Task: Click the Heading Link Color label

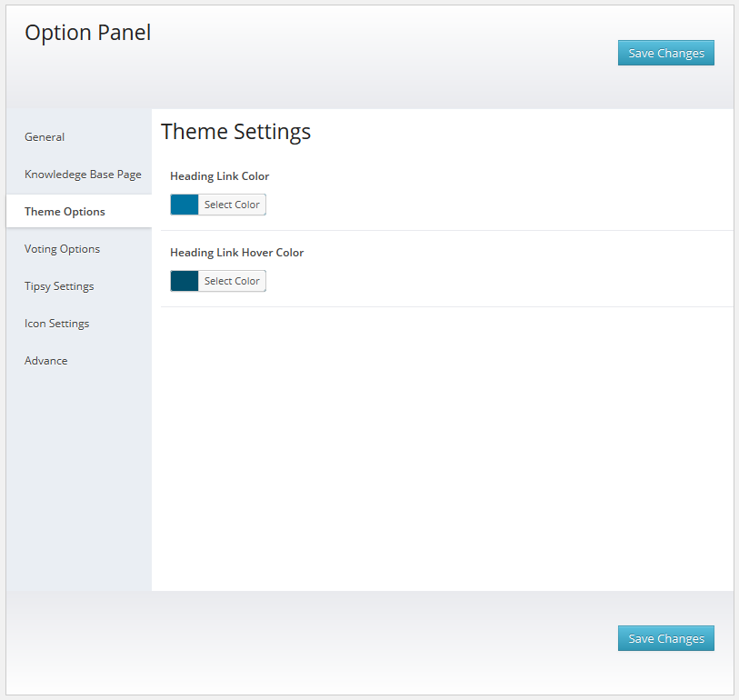Action: pyautogui.click(x=219, y=176)
